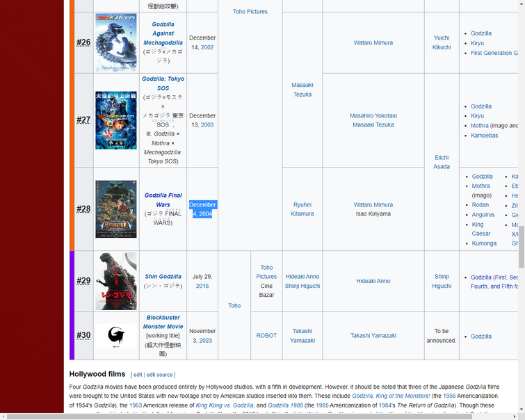The width and height of the screenshot is (525, 420).
Task: Open Godzilla Final Wars poster thumbnail
Action: pyautogui.click(x=116, y=209)
